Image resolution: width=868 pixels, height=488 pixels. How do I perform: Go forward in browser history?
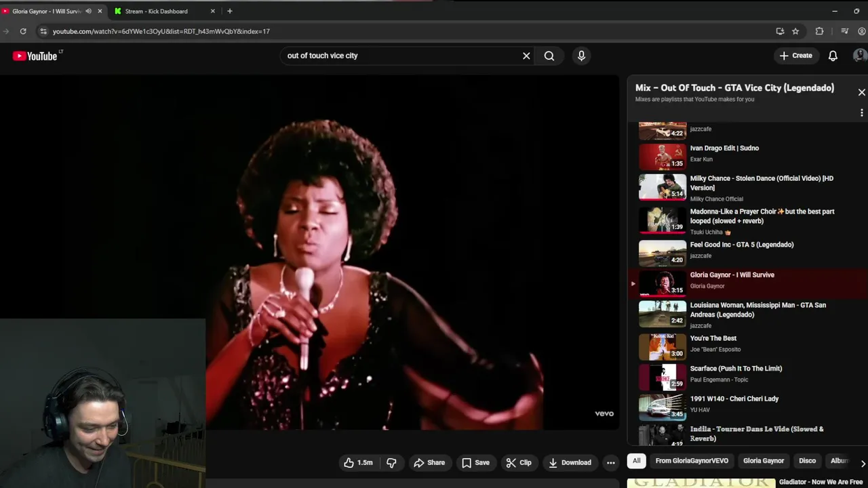pyautogui.click(x=5, y=31)
